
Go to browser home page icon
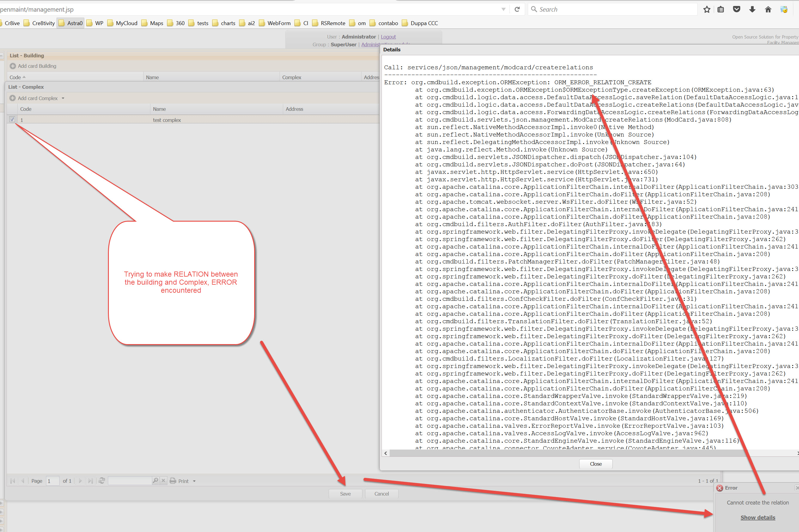click(x=768, y=10)
